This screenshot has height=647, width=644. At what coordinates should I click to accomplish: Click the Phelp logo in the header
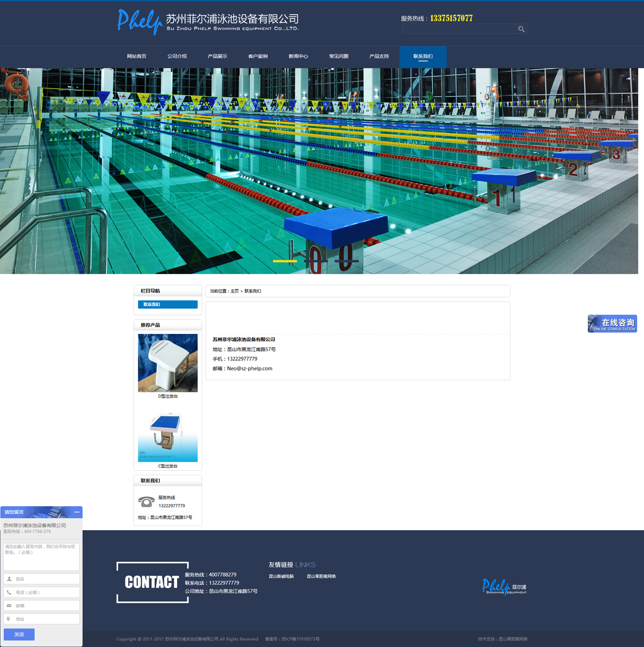[140, 22]
